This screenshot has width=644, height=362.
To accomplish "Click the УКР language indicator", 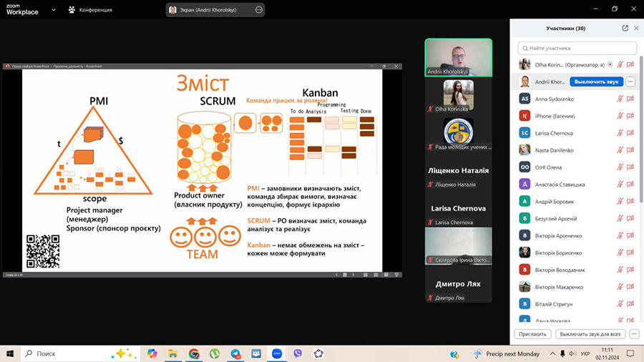I will 585,353.
